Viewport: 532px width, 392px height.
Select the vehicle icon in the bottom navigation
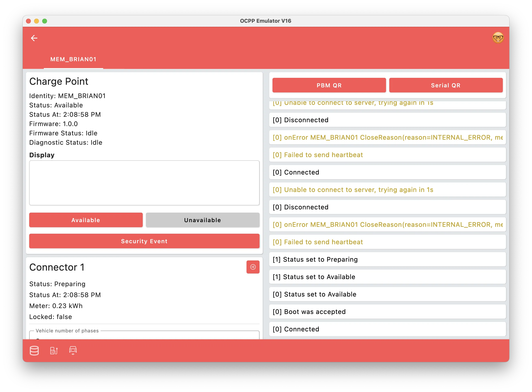(x=73, y=350)
